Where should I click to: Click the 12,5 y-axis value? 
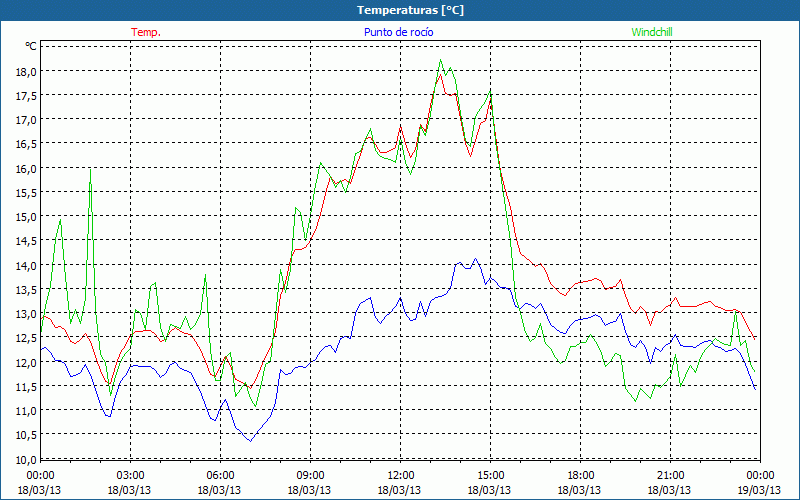(28, 338)
